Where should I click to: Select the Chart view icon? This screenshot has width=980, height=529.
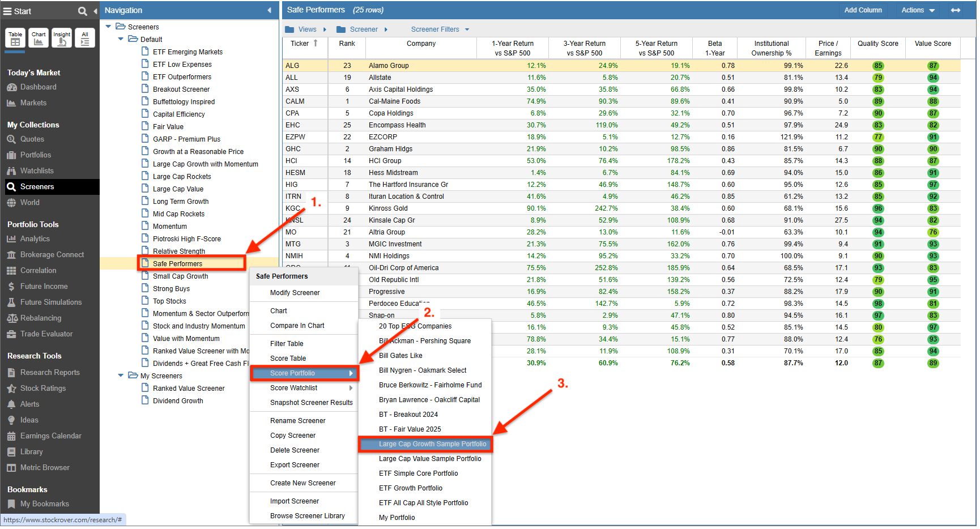pos(39,38)
